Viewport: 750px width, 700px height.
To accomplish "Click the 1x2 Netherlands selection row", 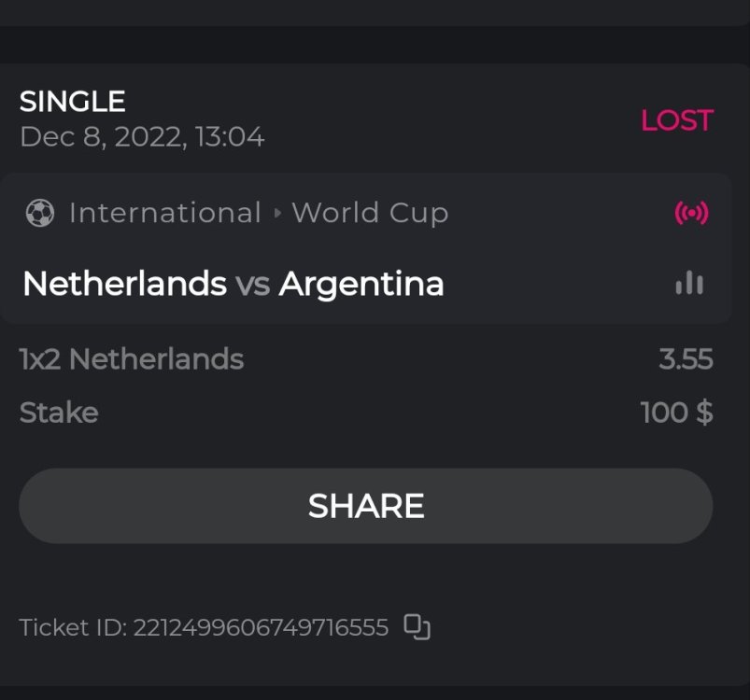I will 132,359.
